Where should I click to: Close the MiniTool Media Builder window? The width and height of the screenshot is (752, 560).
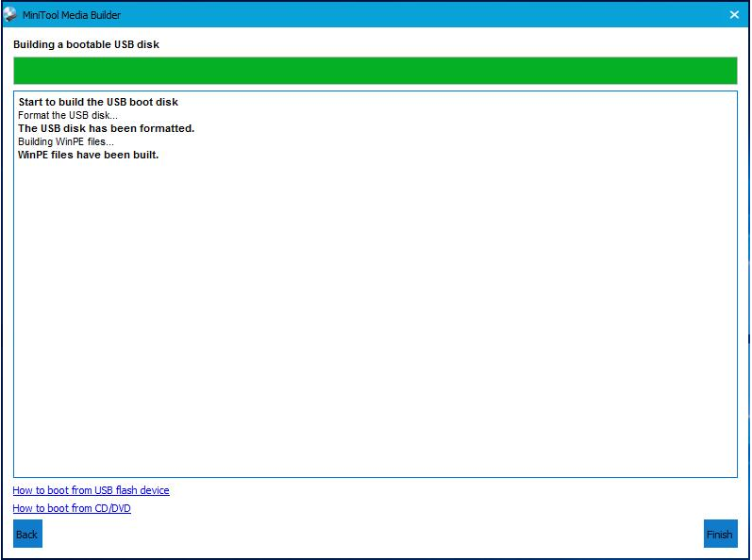[734, 15]
